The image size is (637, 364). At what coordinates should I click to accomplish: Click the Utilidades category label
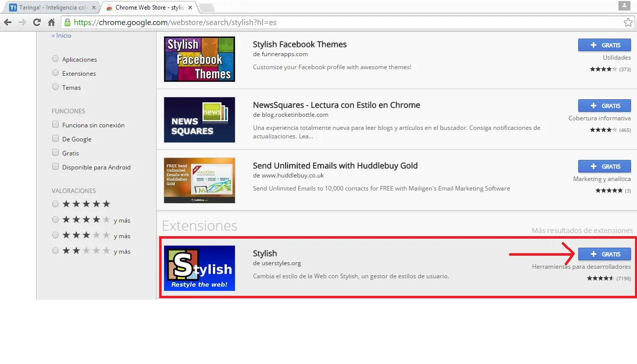coord(617,58)
